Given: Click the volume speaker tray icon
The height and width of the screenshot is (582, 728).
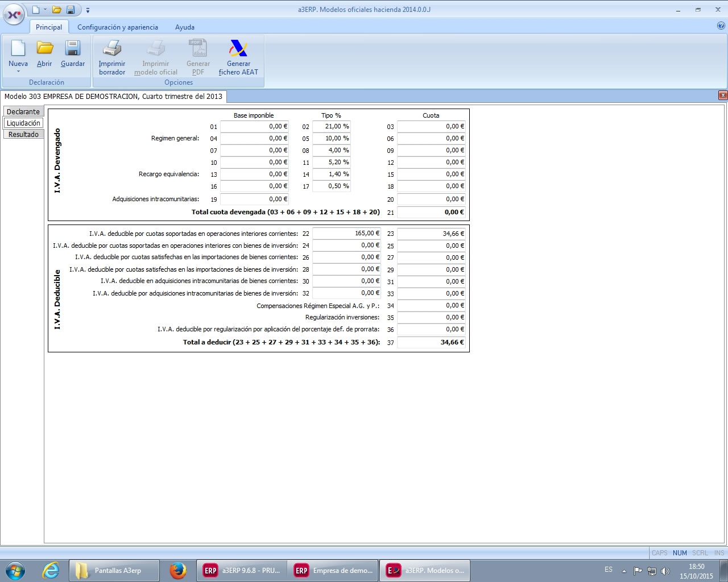Looking at the screenshot, I should tap(665, 571).
